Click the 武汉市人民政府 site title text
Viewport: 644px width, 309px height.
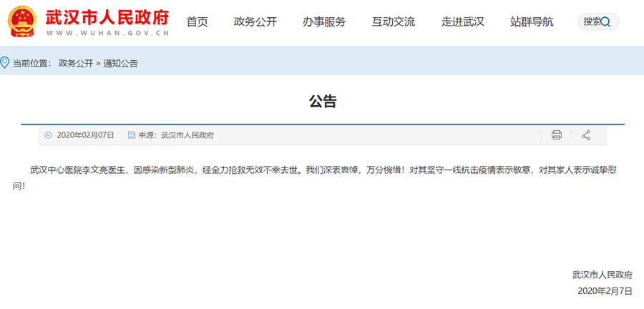click(x=107, y=17)
